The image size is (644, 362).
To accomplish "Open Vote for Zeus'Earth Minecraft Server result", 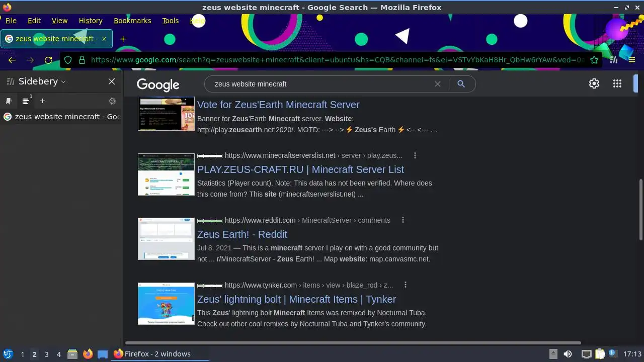I will pyautogui.click(x=278, y=105).
